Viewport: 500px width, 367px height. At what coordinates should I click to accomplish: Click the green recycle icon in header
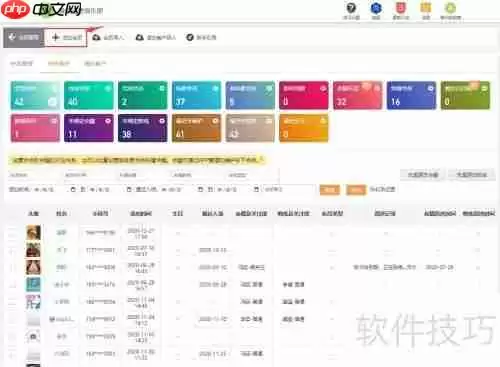click(451, 8)
